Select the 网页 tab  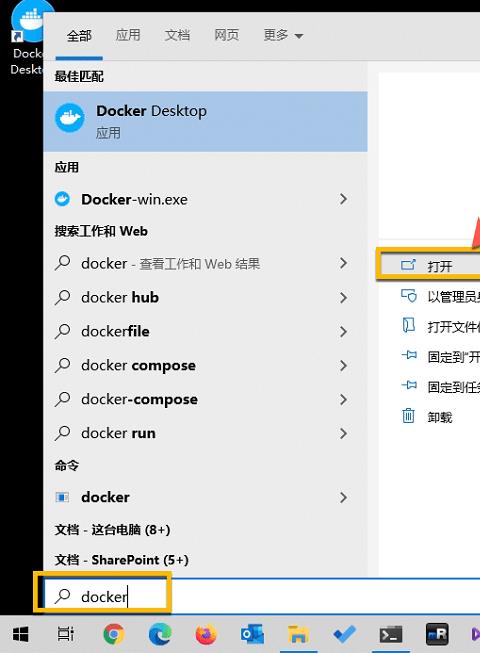pyautogui.click(x=226, y=35)
